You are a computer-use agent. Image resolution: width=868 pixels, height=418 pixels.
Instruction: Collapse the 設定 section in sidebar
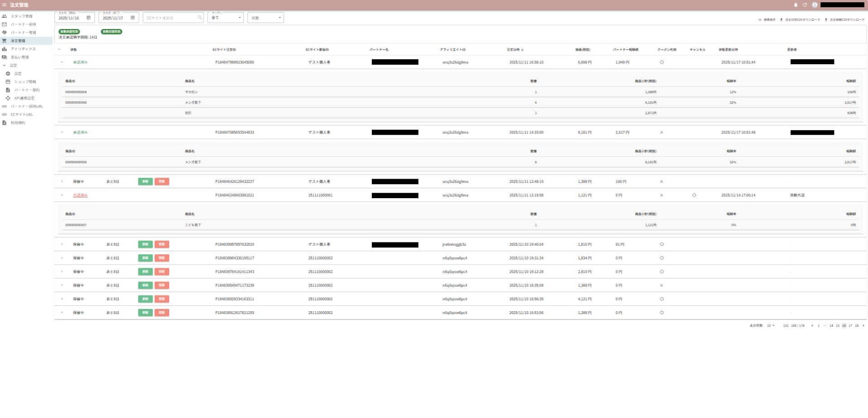coord(5,66)
